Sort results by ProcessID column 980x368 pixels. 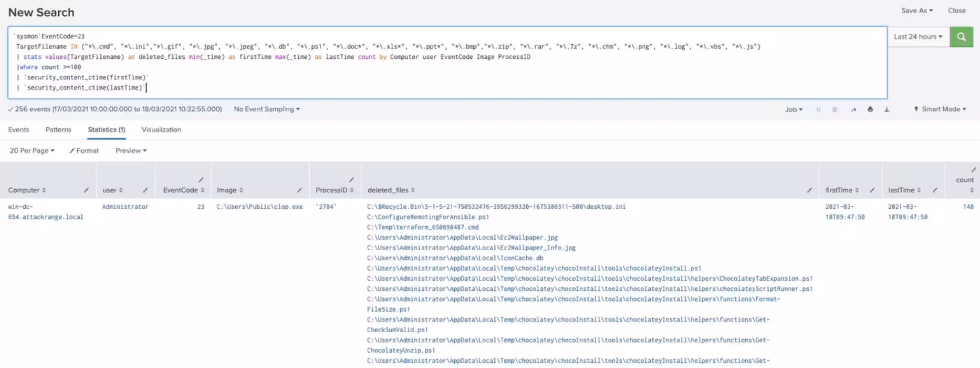[x=334, y=190]
